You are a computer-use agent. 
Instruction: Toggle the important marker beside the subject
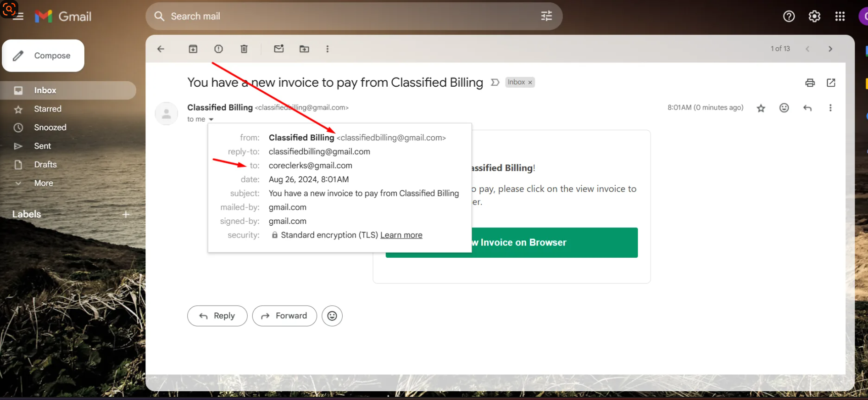coord(495,83)
